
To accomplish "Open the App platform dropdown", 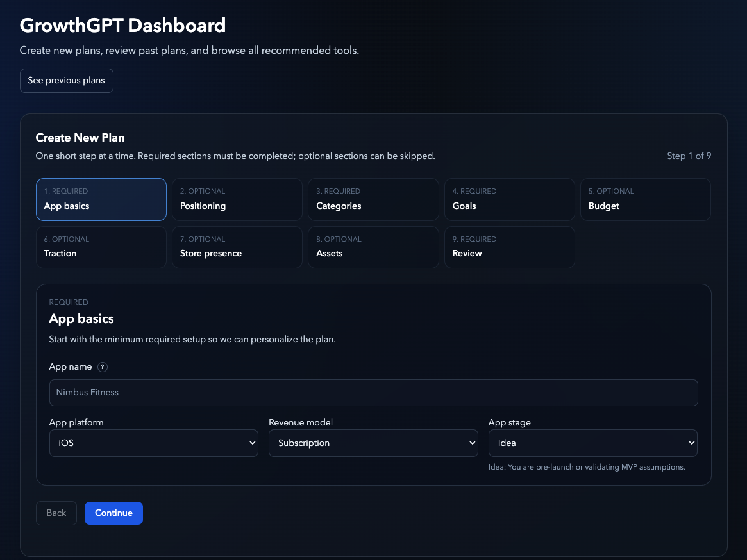I will pos(154,443).
